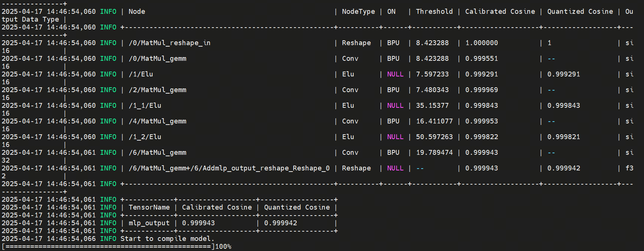Pick the /1_2/Elu node entry
Viewport: 644px width, 251px height.
(145, 137)
